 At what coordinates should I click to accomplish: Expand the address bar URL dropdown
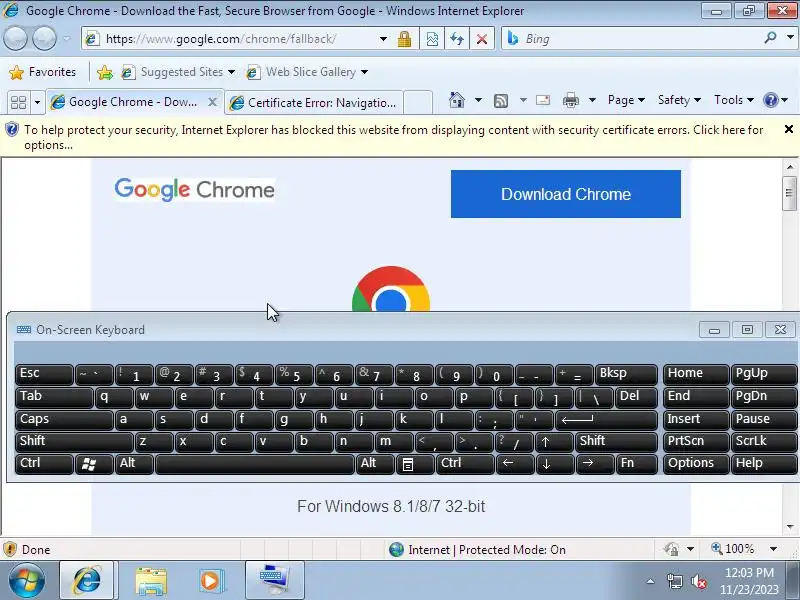[x=383, y=39]
